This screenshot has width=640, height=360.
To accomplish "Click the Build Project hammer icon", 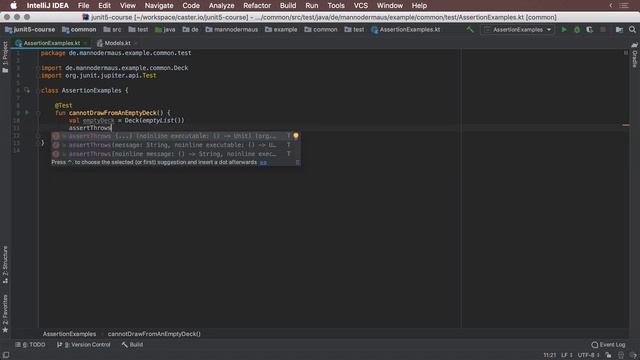I will 470,29.
